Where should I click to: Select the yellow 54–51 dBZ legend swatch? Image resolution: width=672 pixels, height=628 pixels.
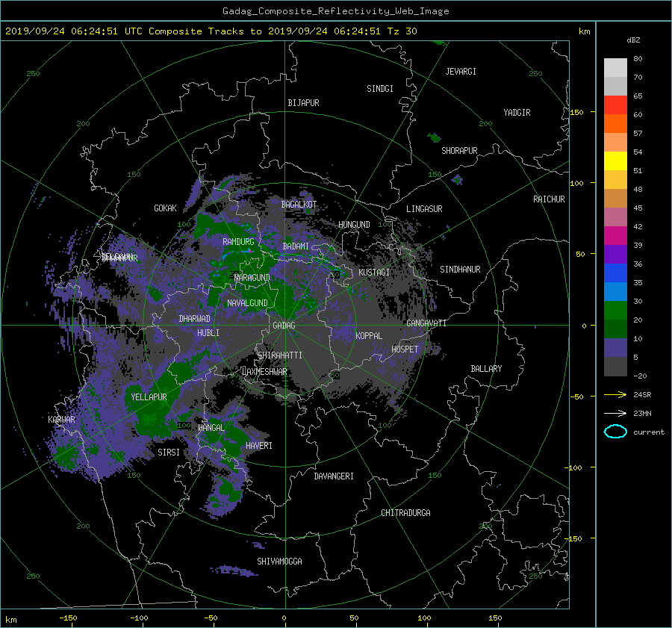coord(615,161)
